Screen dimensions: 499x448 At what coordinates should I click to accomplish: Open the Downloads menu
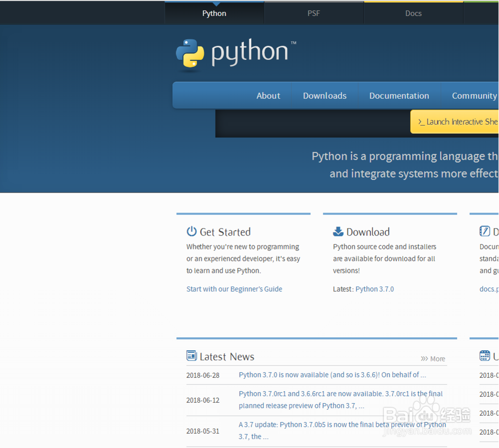point(325,95)
